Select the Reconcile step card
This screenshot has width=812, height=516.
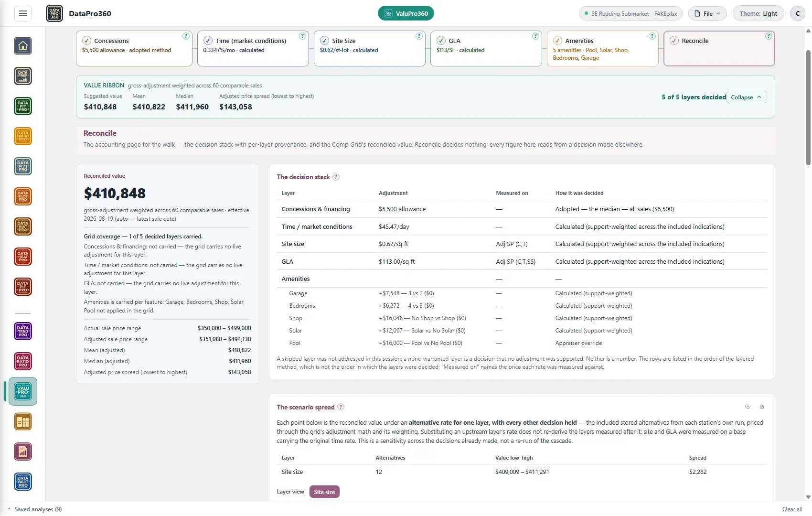pos(719,49)
